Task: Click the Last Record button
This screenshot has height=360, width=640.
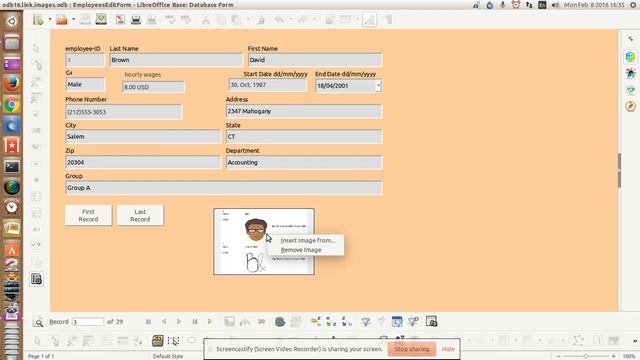Action: (140, 216)
